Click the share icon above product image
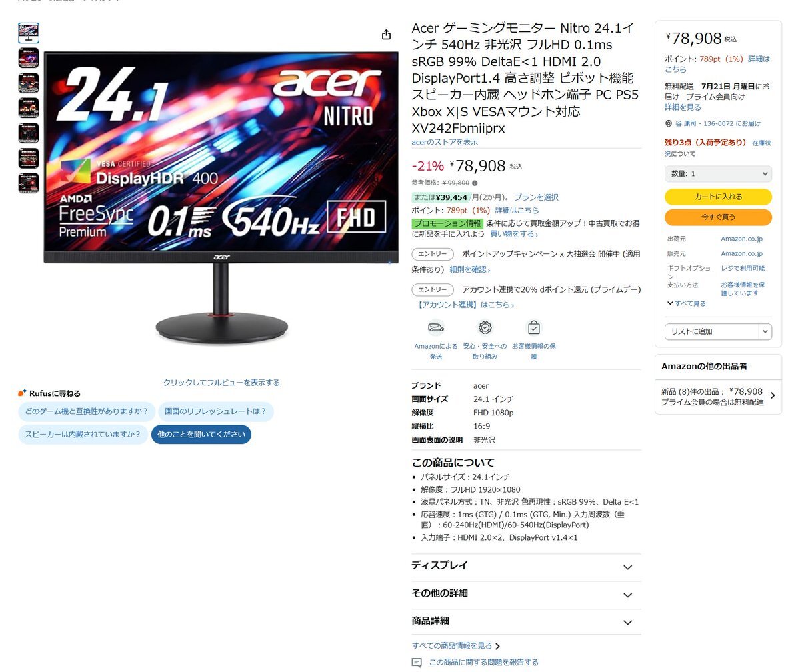The image size is (800, 672). (x=387, y=35)
